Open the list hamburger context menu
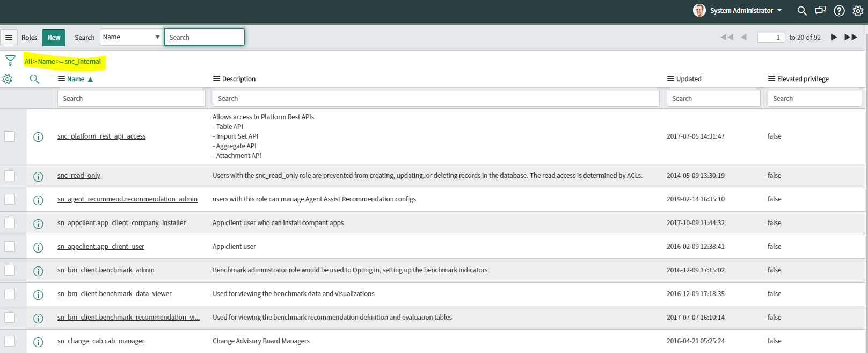This screenshot has width=868, height=353. (x=9, y=38)
